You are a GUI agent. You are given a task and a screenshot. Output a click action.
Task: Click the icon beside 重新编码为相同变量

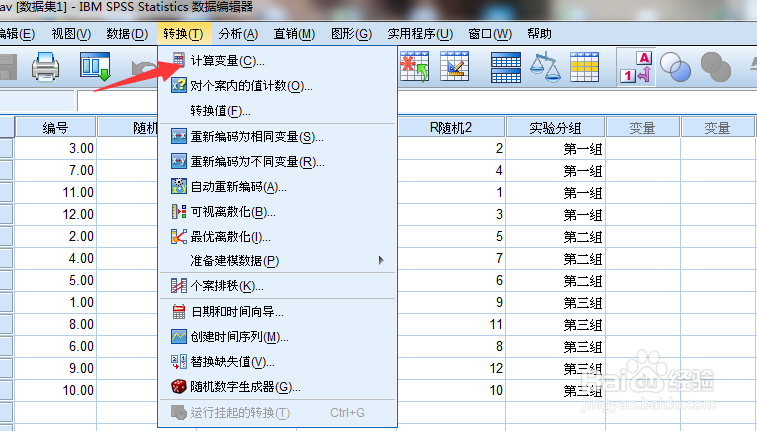[x=179, y=137]
